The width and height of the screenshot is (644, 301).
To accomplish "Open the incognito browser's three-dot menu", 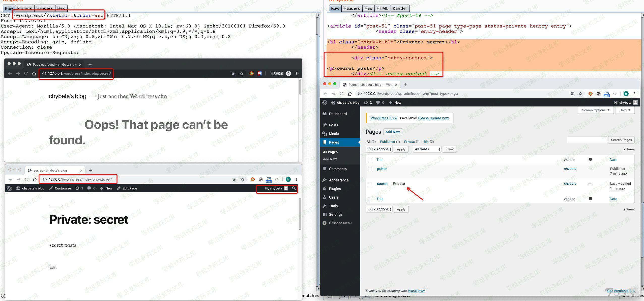I will 297,73.
